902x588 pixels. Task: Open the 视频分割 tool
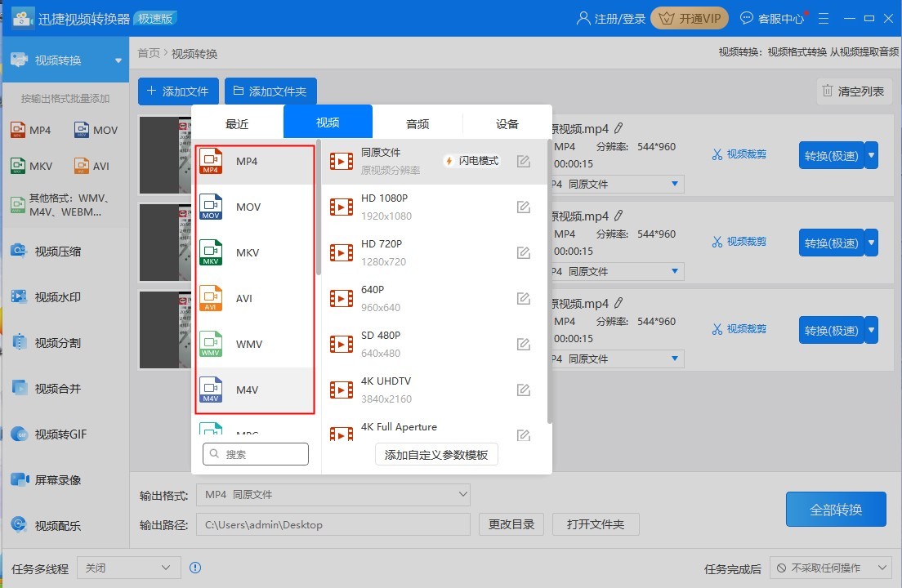51,343
